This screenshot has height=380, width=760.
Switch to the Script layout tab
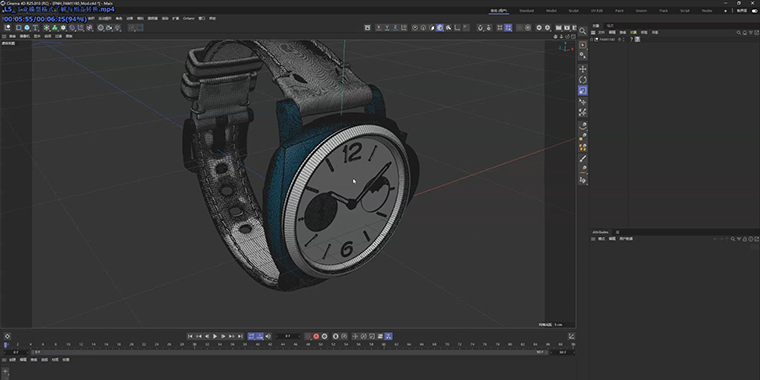pos(684,10)
